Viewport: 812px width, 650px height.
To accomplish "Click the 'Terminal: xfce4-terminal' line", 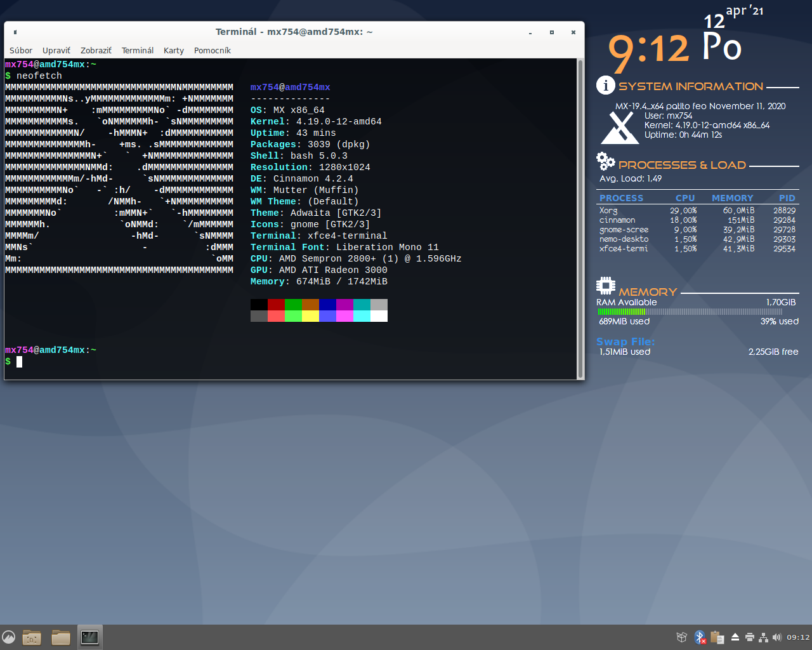I will pyautogui.click(x=319, y=235).
